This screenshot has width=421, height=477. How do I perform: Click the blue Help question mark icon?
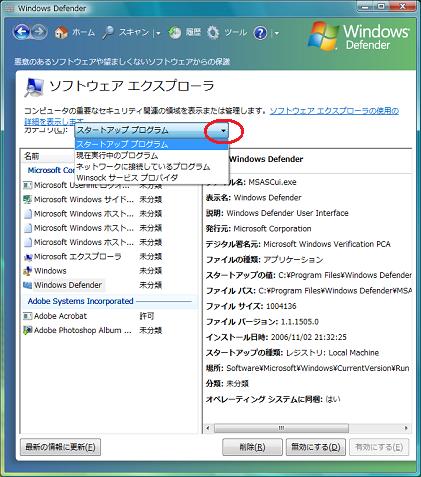(x=260, y=33)
